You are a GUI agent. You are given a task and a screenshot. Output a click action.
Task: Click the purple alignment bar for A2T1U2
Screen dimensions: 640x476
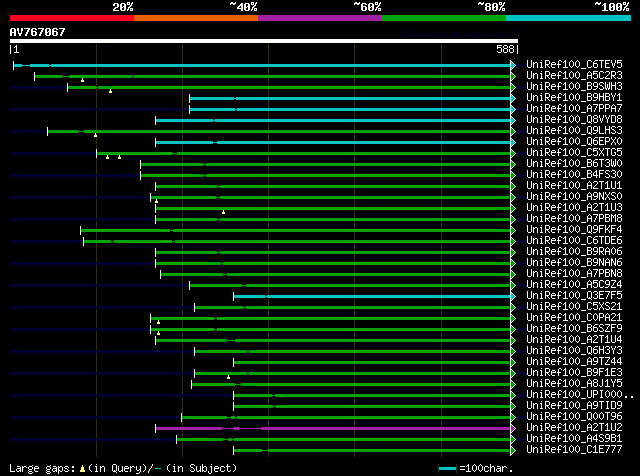pyautogui.click(x=333, y=429)
